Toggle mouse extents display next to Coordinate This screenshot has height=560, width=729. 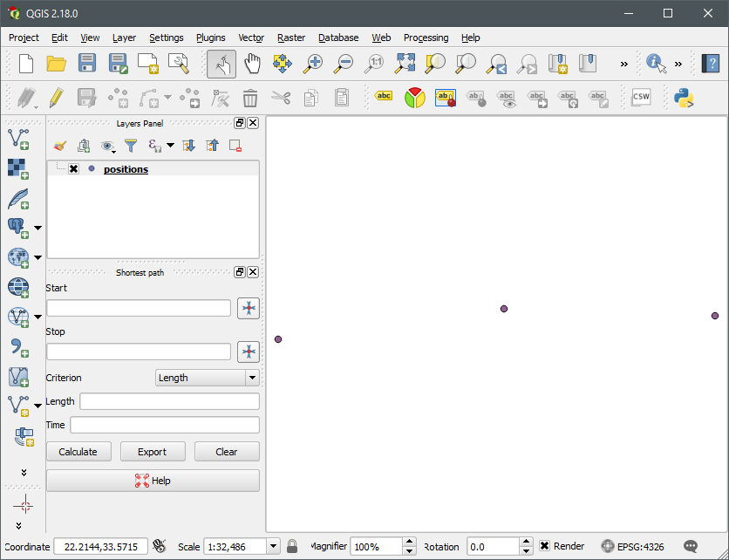[160, 546]
